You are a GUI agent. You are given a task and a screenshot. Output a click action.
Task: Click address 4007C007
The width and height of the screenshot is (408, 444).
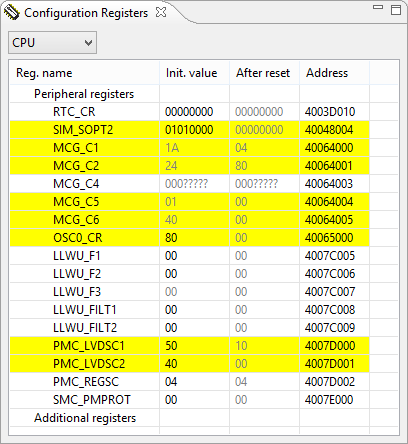point(330,292)
